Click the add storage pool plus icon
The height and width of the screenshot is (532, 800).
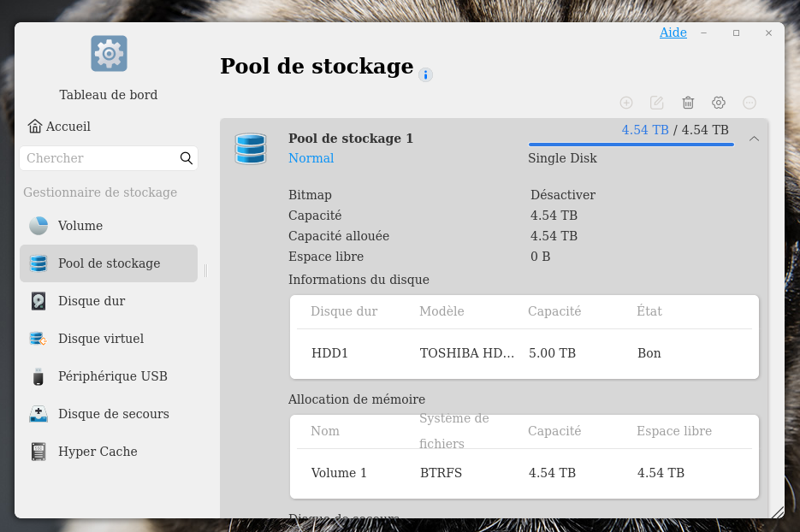(x=626, y=103)
